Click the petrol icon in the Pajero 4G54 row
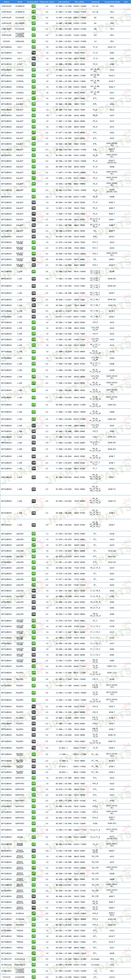This screenshot has width=131, height=980. pyautogui.click(x=34, y=679)
